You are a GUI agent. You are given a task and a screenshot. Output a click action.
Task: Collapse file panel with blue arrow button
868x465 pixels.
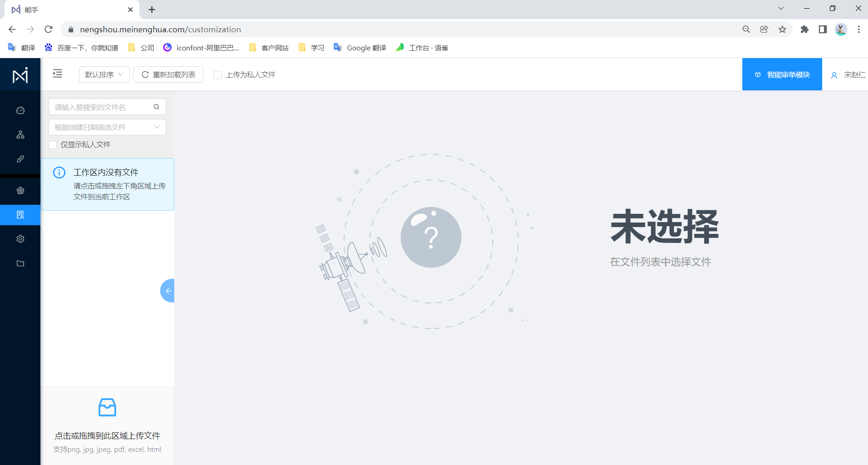(x=167, y=291)
